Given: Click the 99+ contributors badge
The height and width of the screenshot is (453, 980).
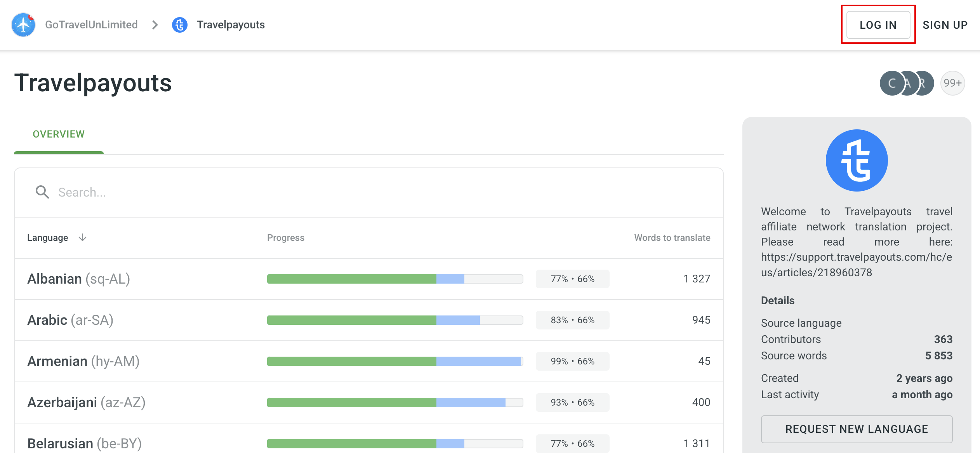Looking at the screenshot, I should coord(952,83).
